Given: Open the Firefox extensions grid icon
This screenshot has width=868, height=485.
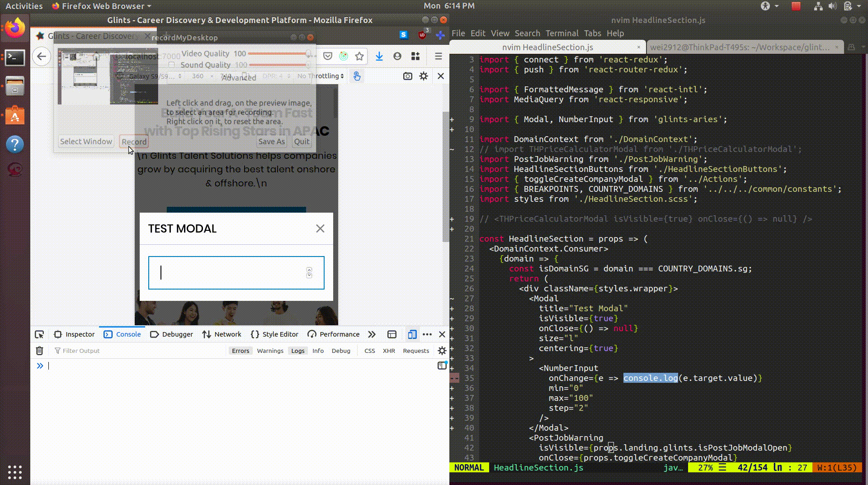Looking at the screenshot, I should pyautogui.click(x=415, y=56).
